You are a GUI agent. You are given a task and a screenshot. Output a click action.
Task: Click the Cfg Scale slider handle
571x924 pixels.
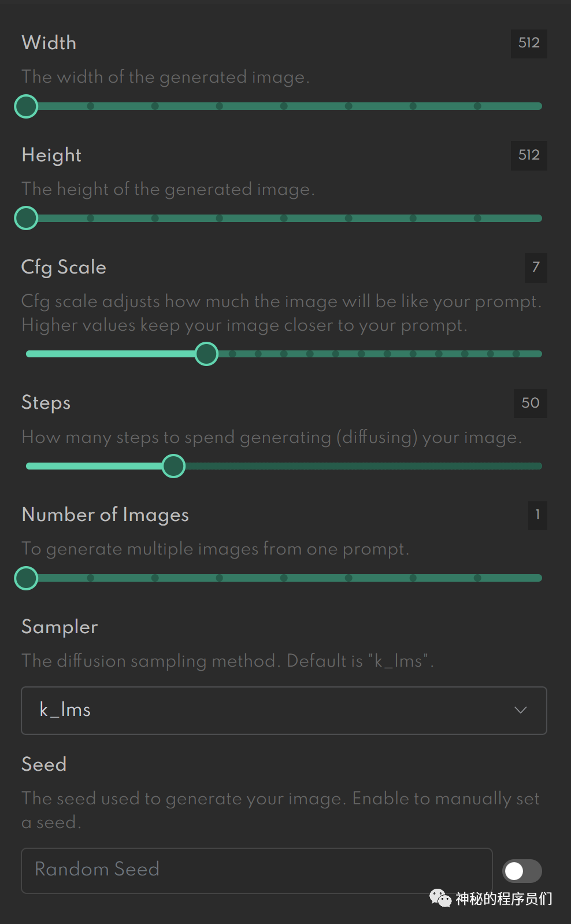coord(206,354)
